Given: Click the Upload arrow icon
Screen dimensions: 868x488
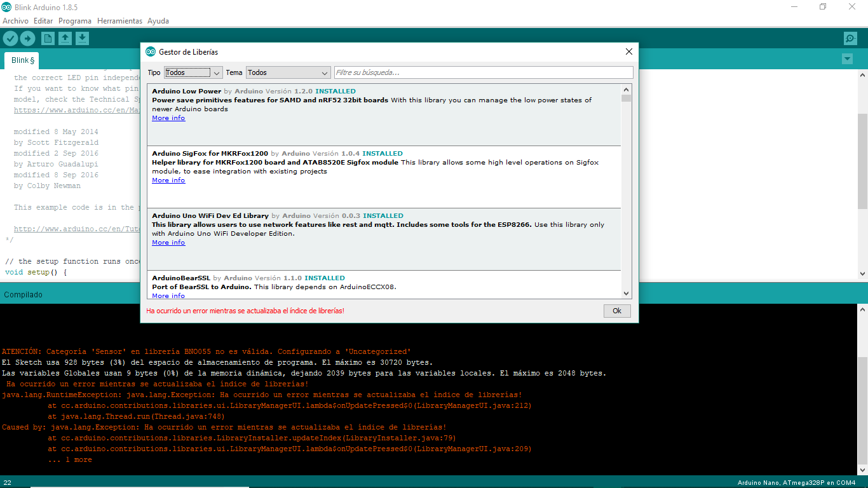Looking at the screenshot, I should (27, 38).
